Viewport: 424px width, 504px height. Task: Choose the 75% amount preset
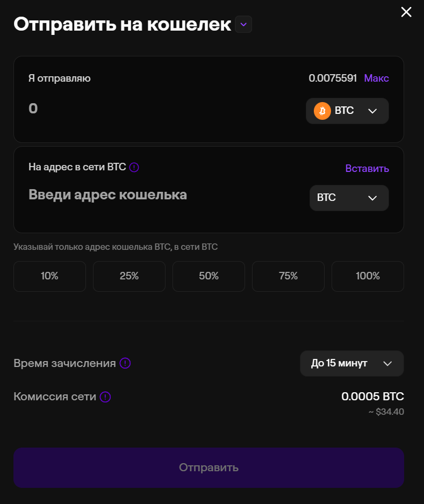[288, 276]
